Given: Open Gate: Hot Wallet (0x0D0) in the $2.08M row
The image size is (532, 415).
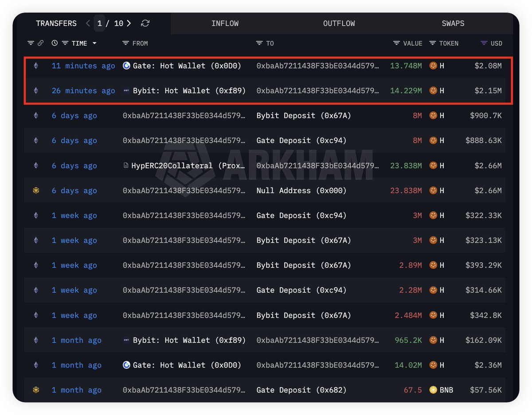Looking at the screenshot, I should click(187, 66).
